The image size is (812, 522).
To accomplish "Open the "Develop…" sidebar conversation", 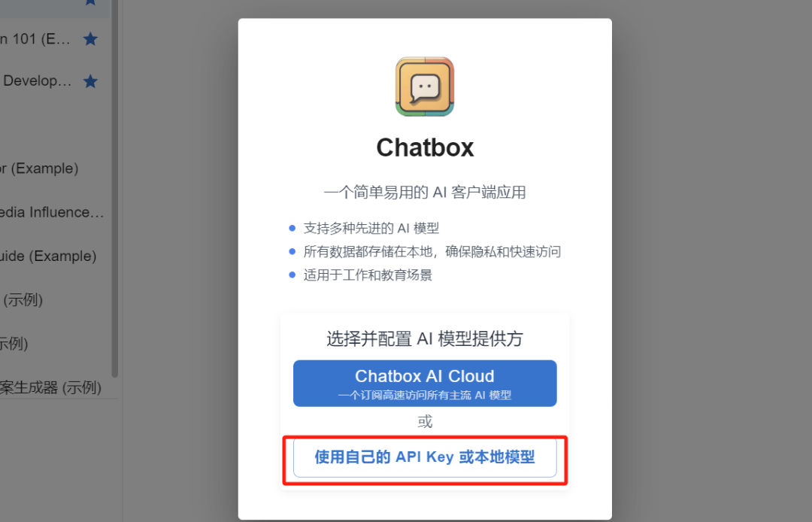I will 36,80.
